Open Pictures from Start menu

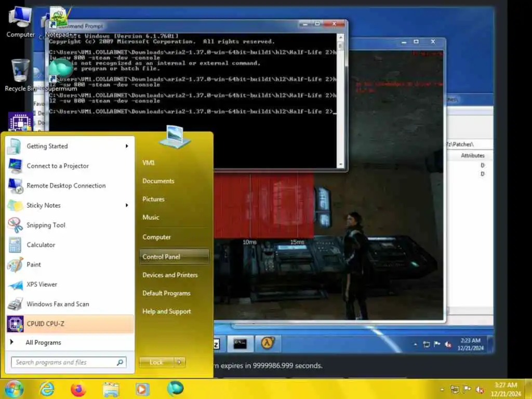pyautogui.click(x=153, y=199)
